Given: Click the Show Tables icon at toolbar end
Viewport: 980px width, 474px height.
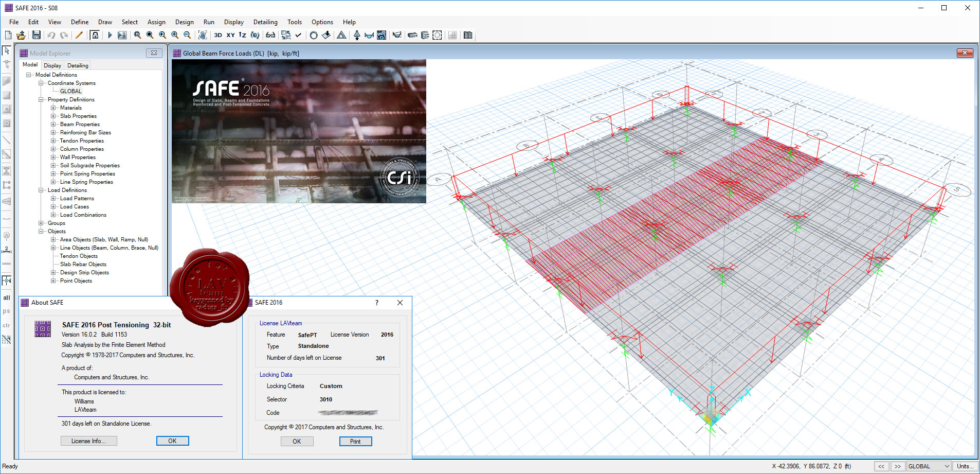Looking at the screenshot, I should (x=468, y=35).
